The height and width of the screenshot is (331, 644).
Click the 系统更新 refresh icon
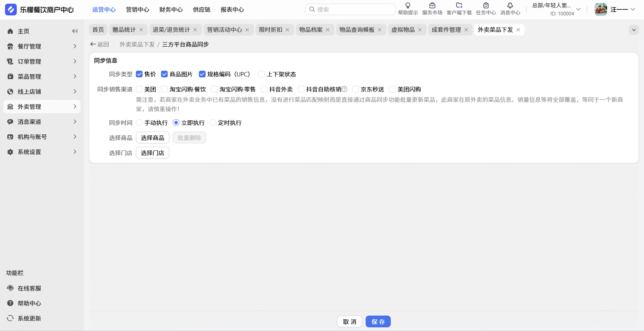[10, 318]
